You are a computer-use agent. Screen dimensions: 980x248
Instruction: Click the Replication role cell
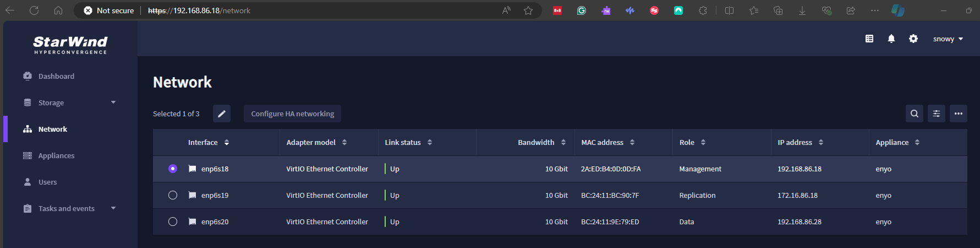(x=697, y=195)
